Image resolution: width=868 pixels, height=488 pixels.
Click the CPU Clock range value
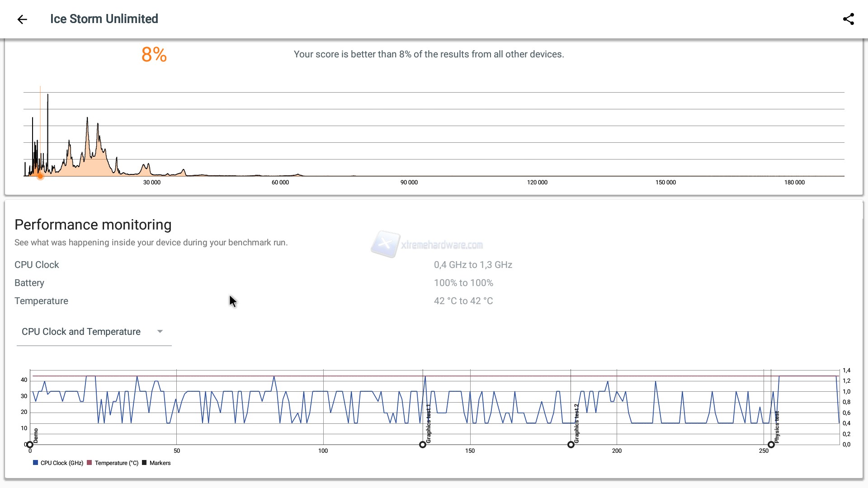[473, 265]
